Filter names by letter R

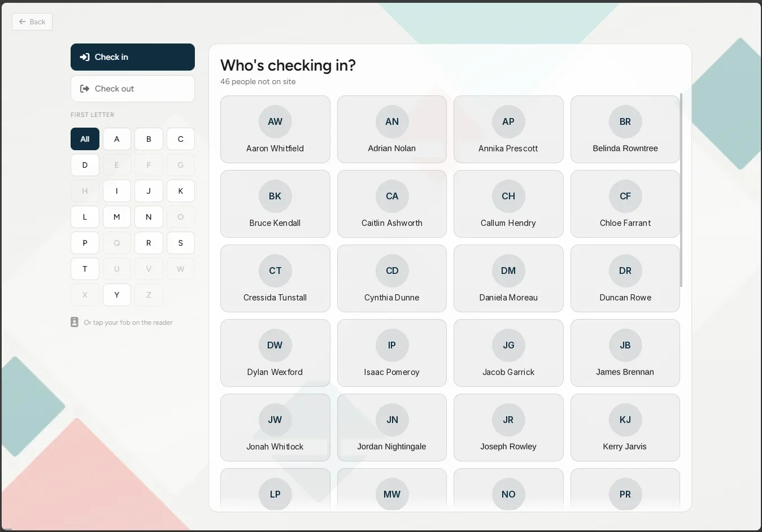(149, 243)
